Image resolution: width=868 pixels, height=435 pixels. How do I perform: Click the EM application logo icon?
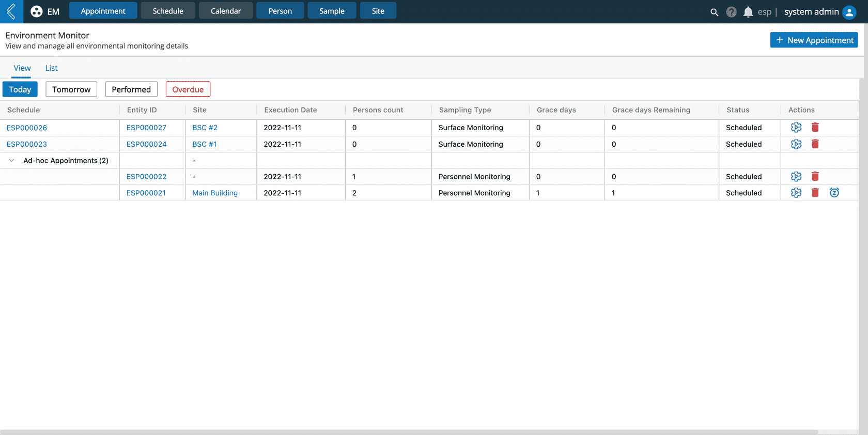[x=36, y=11]
